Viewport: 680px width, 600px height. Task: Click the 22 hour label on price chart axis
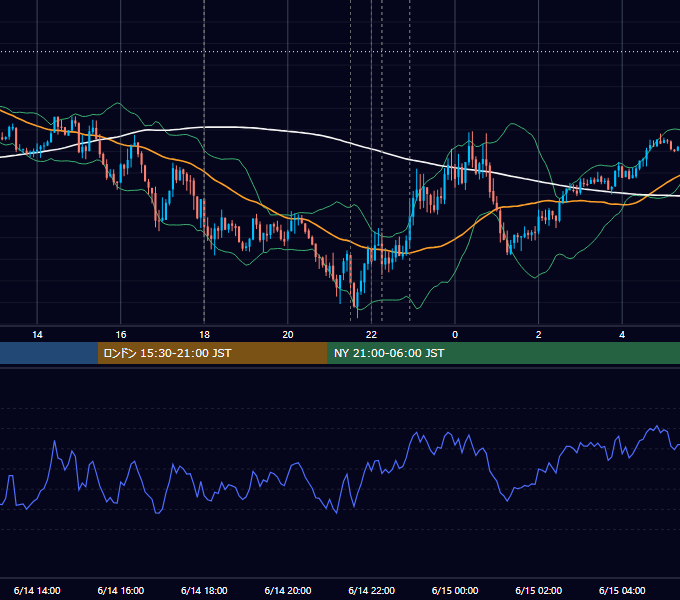pyautogui.click(x=371, y=335)
